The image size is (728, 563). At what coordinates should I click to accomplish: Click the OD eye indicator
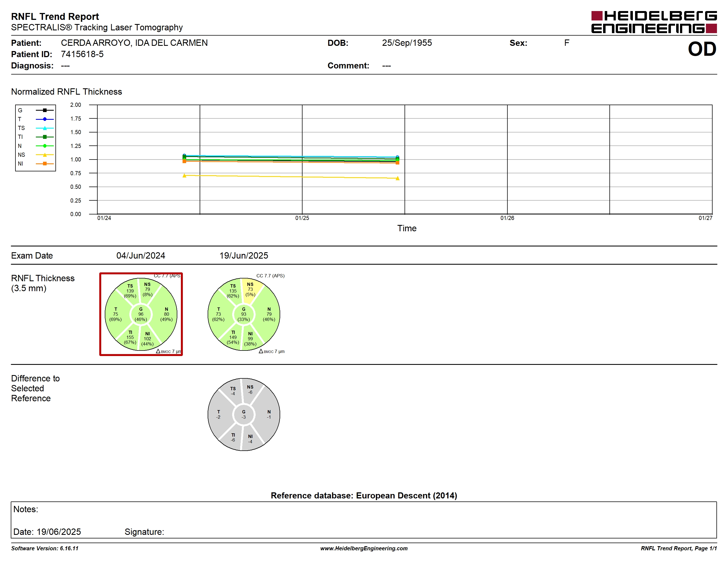pos(702,49)
